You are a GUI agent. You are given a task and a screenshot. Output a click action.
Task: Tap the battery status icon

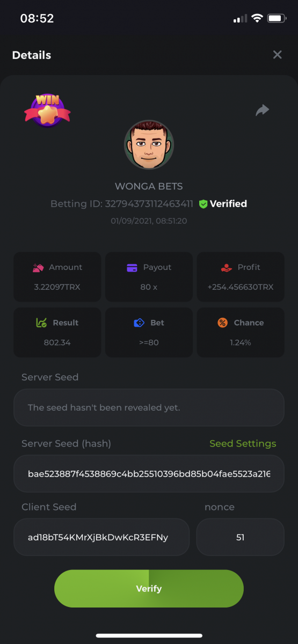(x=277, y=18)
